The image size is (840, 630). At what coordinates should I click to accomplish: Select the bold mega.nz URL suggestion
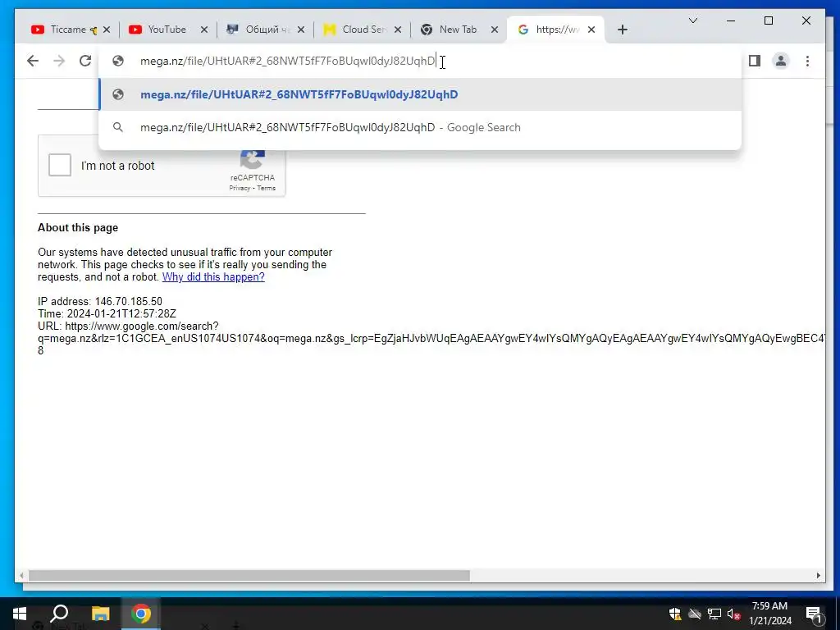click(421, 95)
